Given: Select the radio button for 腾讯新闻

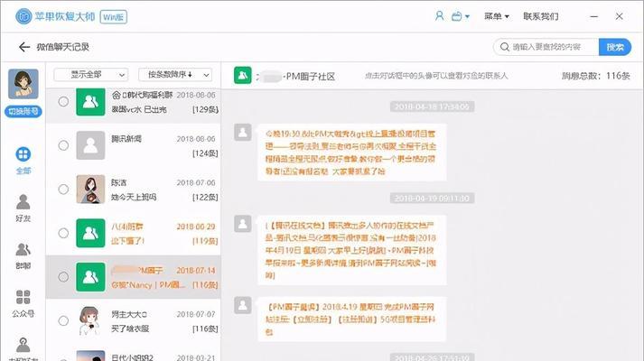Looking at the screenshot, I should 63,145.
